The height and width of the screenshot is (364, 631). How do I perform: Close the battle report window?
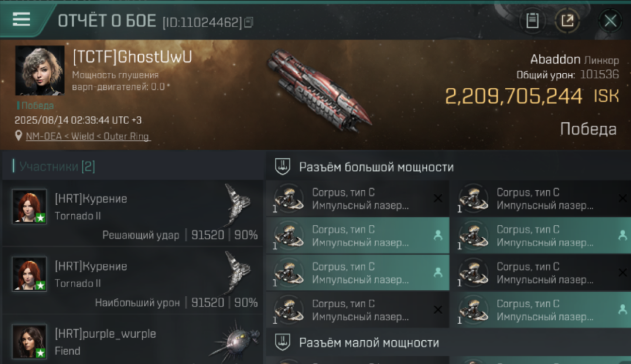click(x=610, y=21)
